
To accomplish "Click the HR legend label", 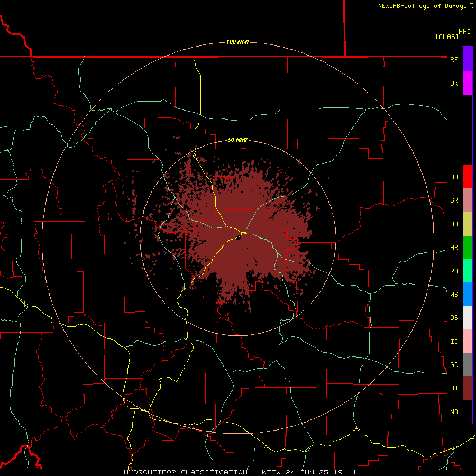I will [x=454, y=248].
